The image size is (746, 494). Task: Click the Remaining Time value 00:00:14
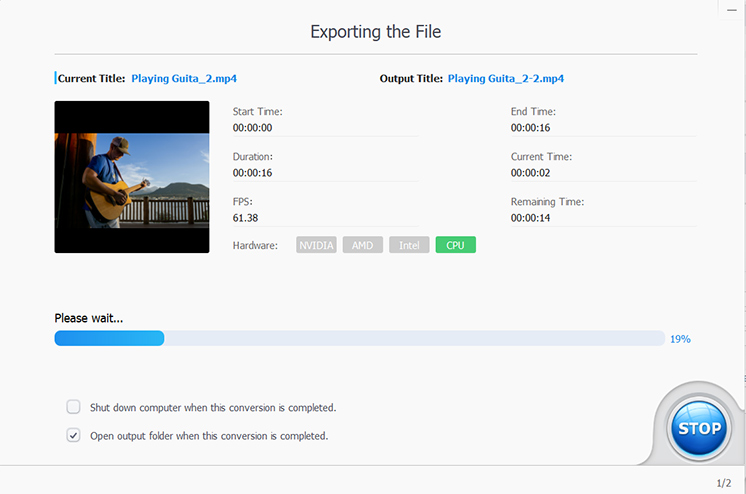point(530,218)
